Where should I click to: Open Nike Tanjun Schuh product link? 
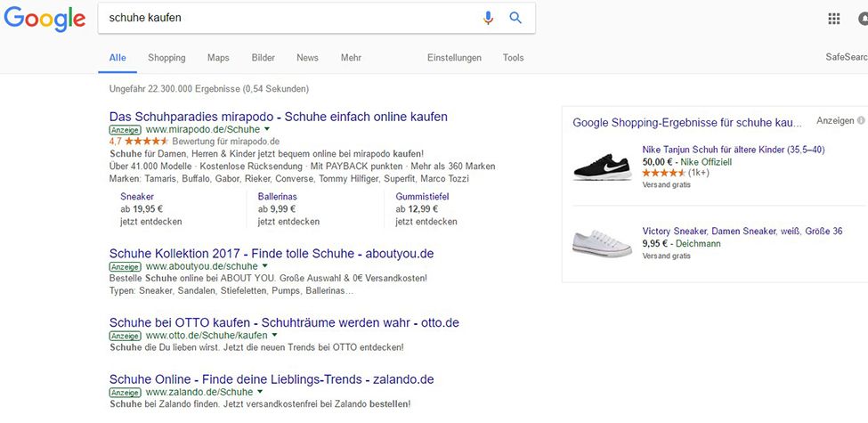[734, 150]
